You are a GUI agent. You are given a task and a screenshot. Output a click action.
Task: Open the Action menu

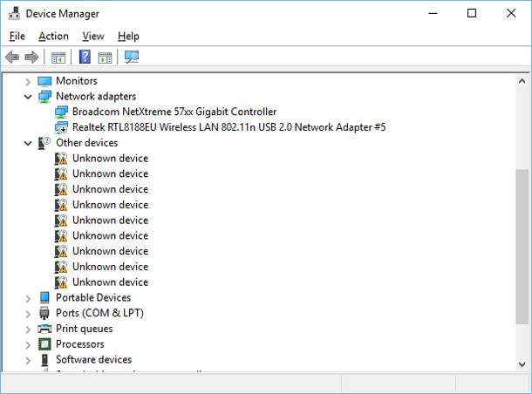[53, 36]
